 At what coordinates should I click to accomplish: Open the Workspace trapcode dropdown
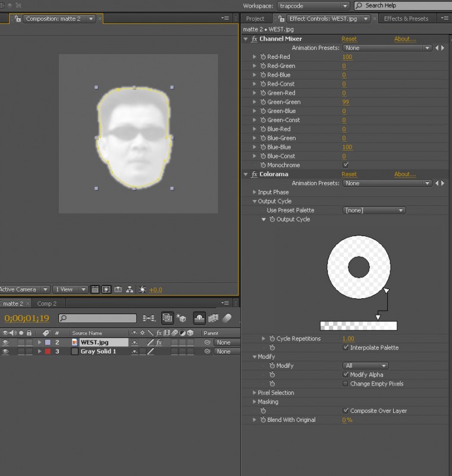313,5
